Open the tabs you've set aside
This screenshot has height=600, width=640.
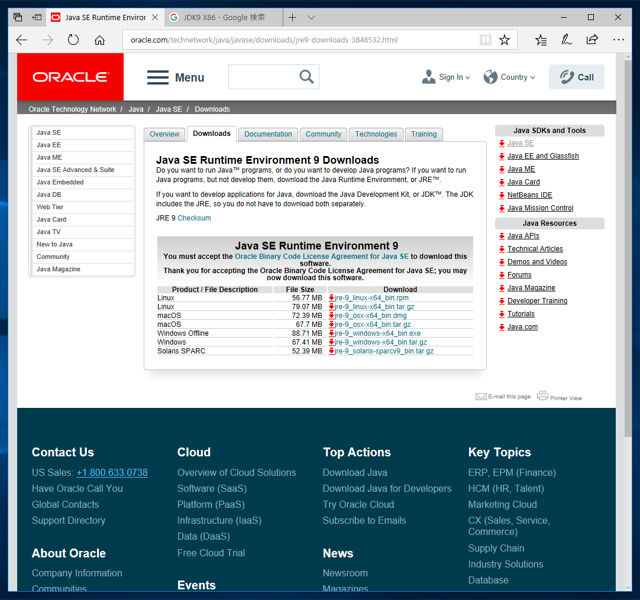coord(18,18)
